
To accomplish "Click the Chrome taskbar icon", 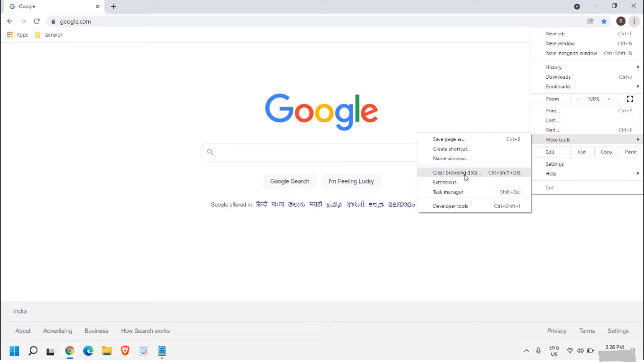I will click(70, 351).
